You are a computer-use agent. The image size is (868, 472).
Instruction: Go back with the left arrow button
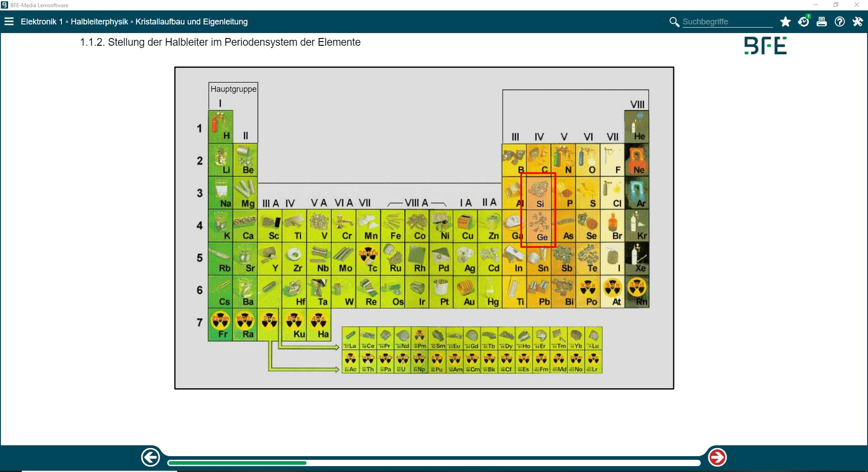tap(151, 457)
